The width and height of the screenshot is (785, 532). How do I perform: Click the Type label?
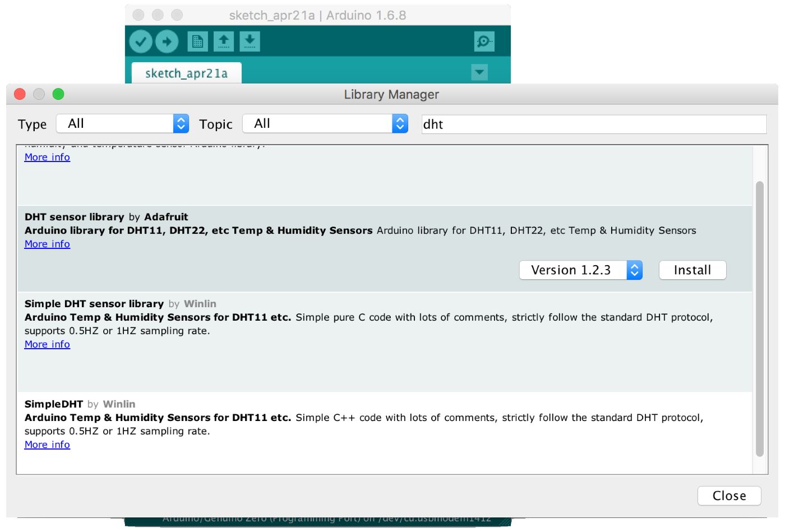[x=32, y=124]
